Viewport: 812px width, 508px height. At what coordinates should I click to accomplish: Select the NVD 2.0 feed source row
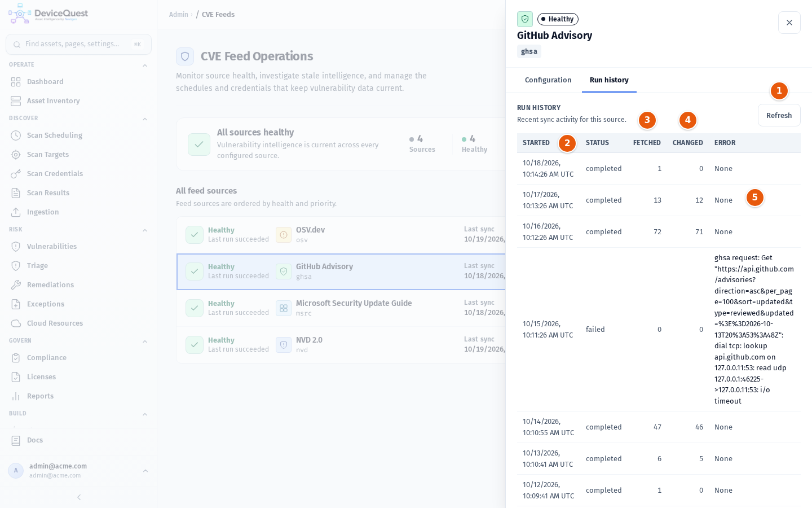341,345
